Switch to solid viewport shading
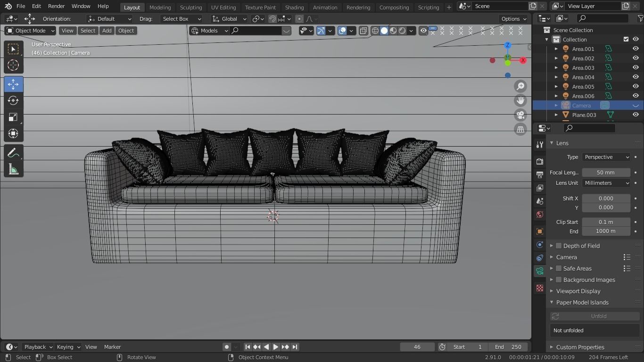 (x=384, y=31)
